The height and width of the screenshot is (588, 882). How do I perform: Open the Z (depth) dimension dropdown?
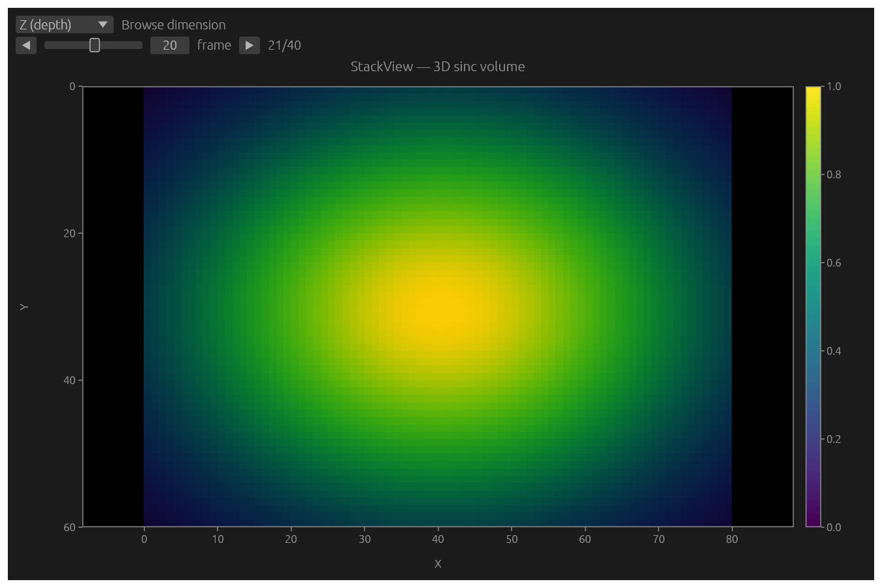click(x=64, y=25)
